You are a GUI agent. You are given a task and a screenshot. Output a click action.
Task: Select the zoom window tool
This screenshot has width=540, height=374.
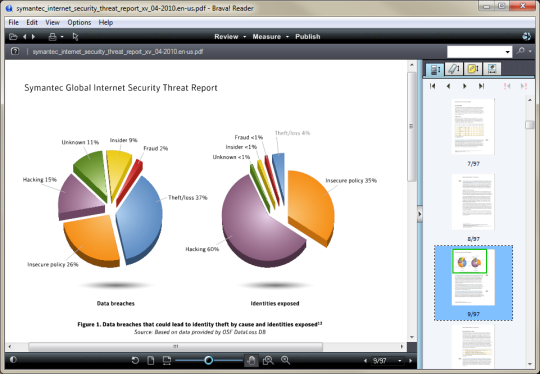point(268,360)
